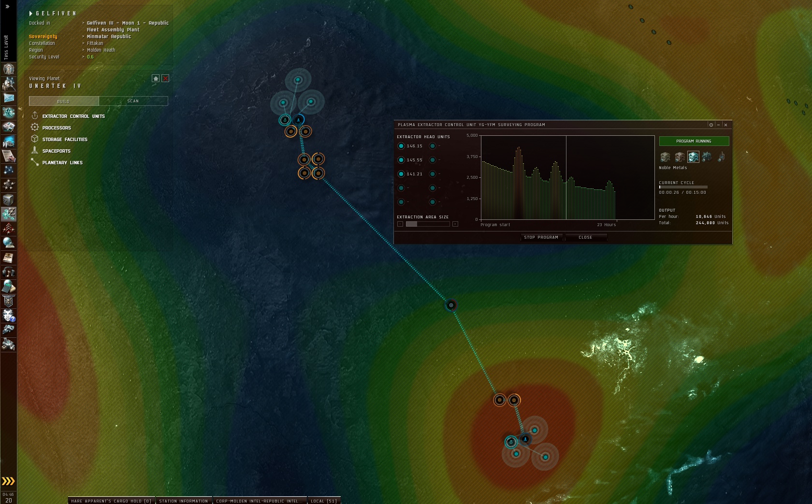Click the green Program Running button
This screenshot has height=504, width=812.
694,141
